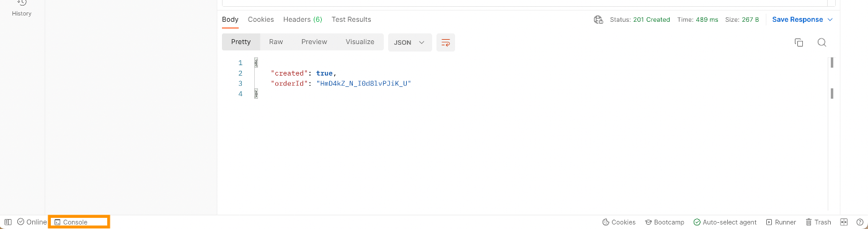The image size is (868, 229).
Task: Select the Preview view mode
Action: tap(314, 42)
